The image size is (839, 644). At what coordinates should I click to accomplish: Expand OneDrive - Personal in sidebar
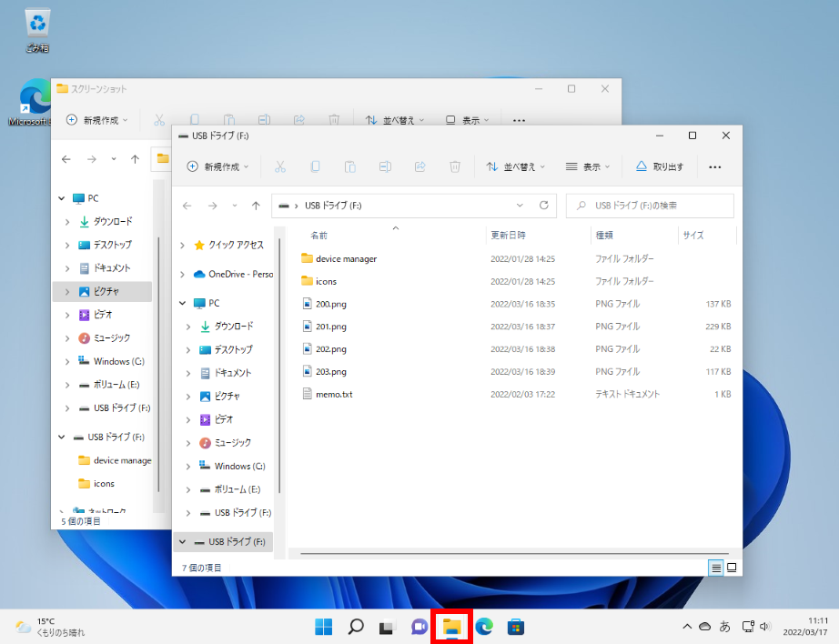tap(183, 275)
